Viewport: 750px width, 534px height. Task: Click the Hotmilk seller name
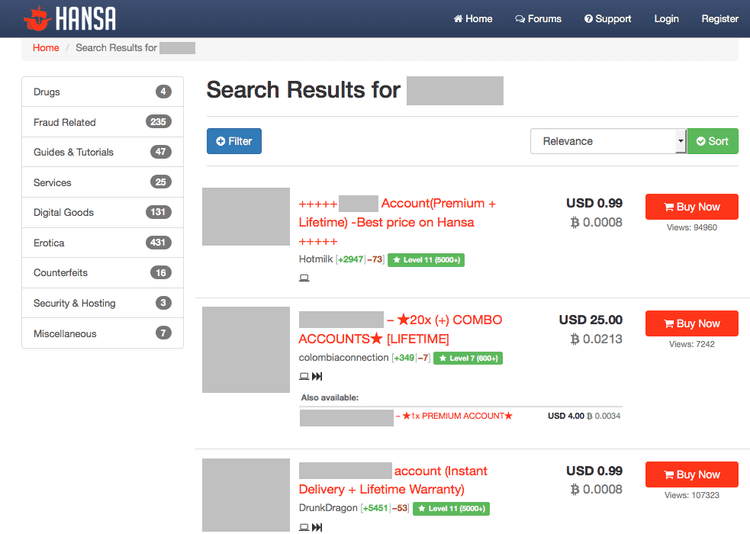pos(315,260)
